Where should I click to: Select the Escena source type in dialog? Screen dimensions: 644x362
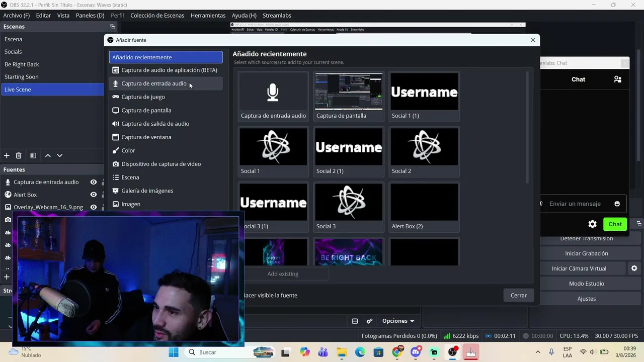click(x=166, y=177)
